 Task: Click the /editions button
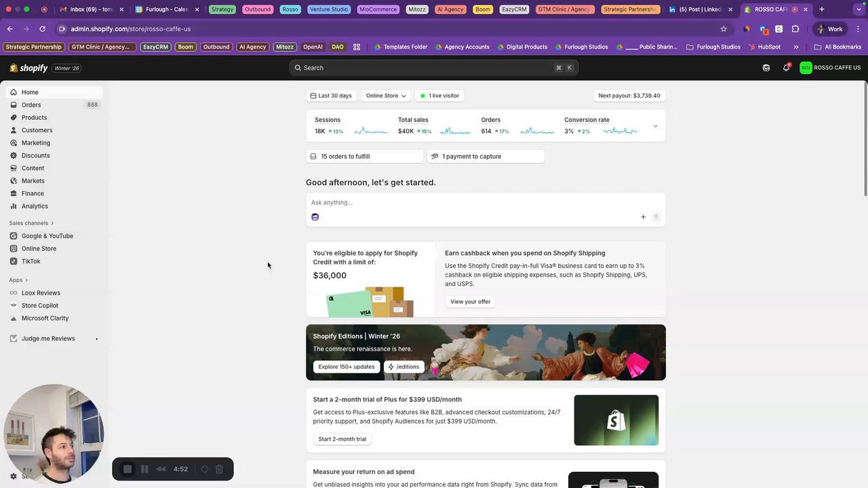tap(403, 367)
